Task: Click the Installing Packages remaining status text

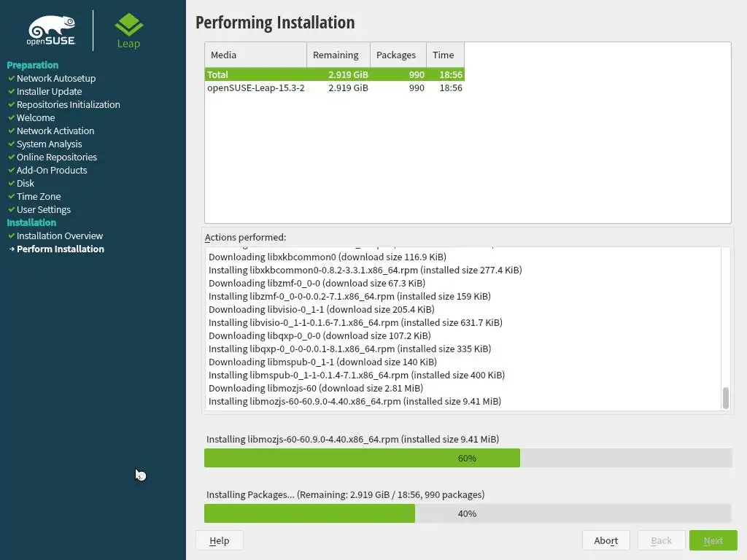Action: coord(345,494)
